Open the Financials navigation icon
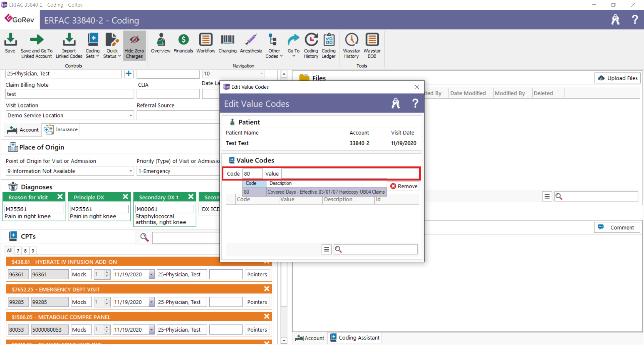 click(183, 43)
